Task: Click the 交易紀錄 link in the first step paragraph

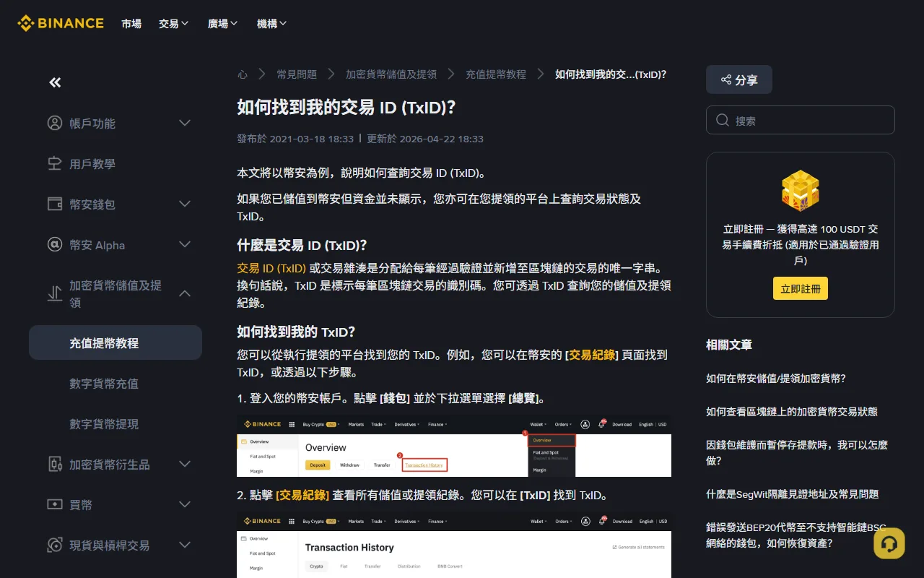Action: coord(592,355)
